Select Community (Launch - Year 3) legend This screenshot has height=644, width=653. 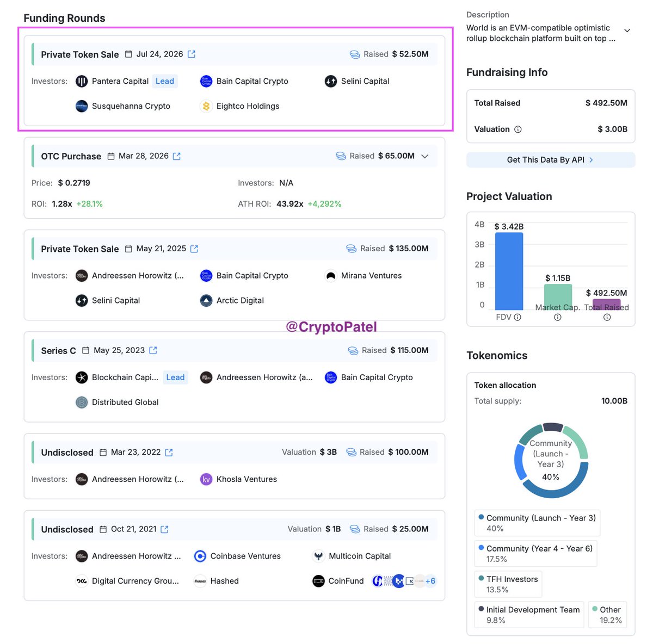(x=537, y=523)
